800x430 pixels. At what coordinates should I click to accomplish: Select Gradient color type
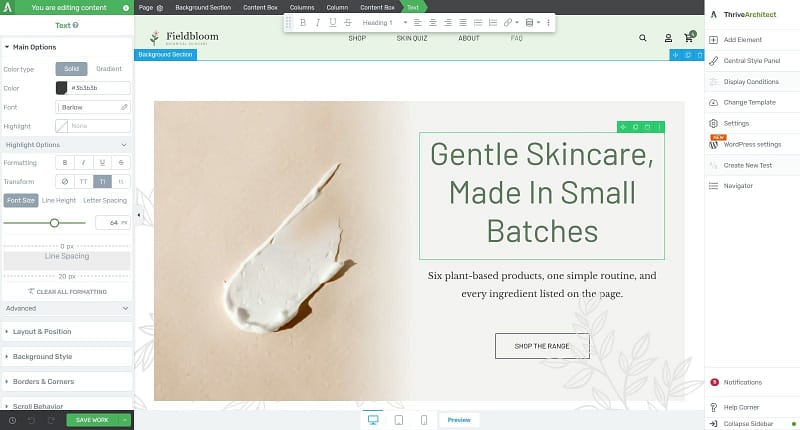(x=109, y=68)
